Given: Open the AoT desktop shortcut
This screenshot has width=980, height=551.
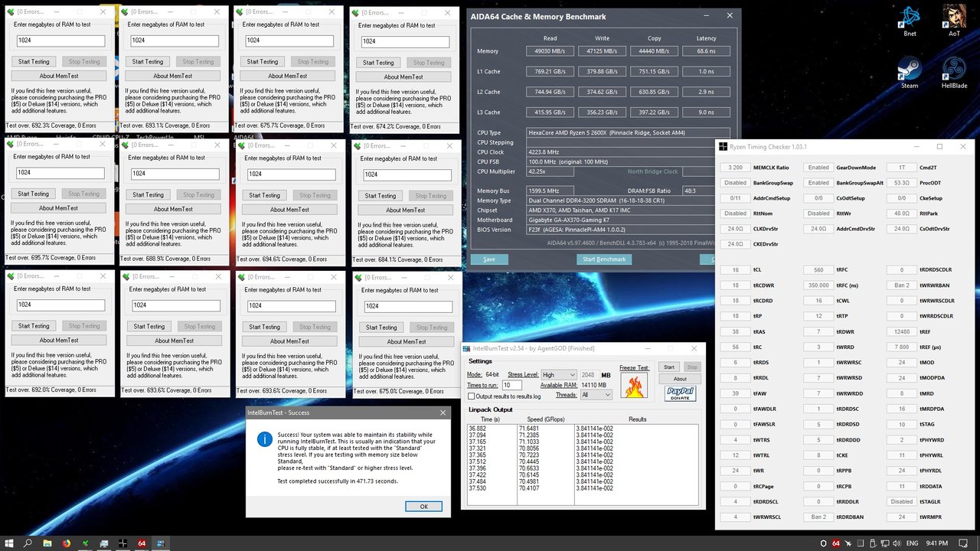Looking at the screenshot, I should tap(954, 21).
